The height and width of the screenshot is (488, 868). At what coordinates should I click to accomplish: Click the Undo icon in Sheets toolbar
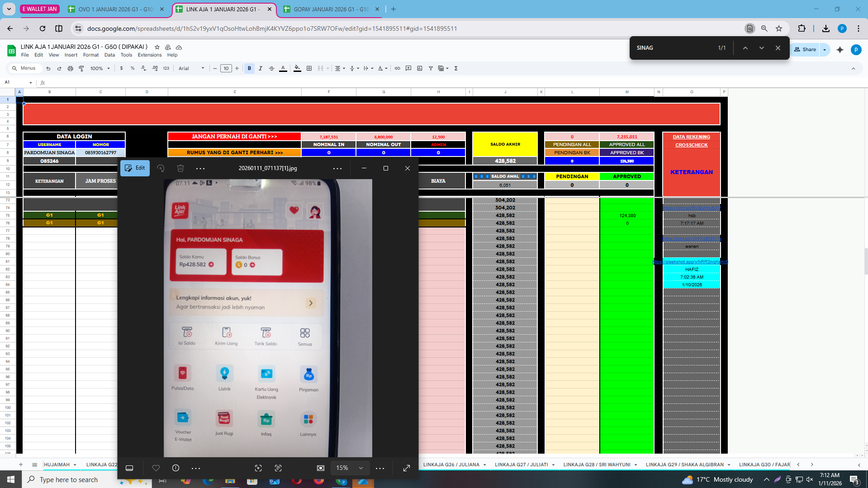click(48, 68)
